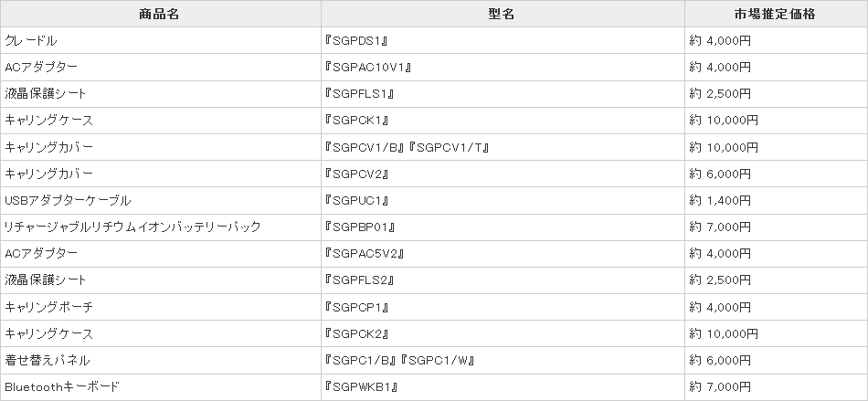This screenshot has width=868, height=401.
Task: Click the 型名 column header
Action: coord(502,15)
